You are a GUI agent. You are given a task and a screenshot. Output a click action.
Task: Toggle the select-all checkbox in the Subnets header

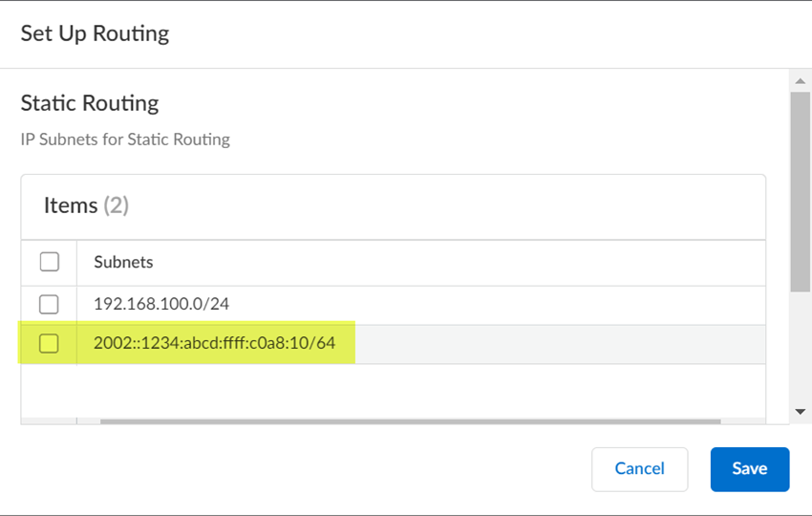(49, 262)
